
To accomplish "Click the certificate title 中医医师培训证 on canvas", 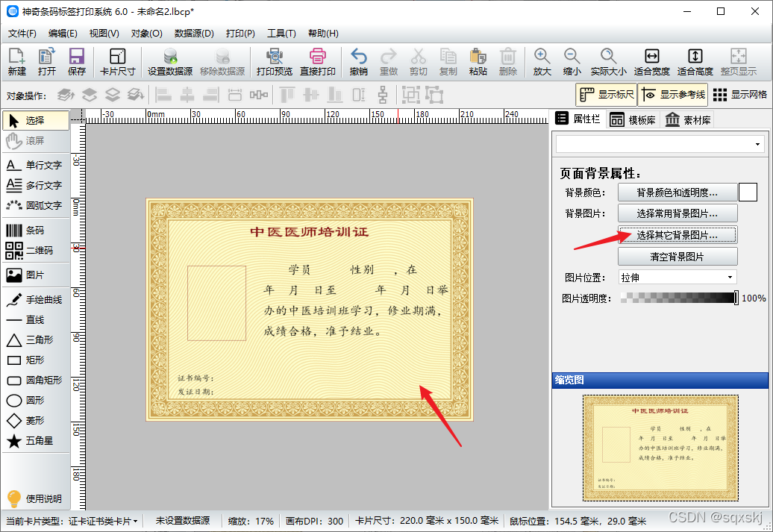I will (x=309, y=232).
